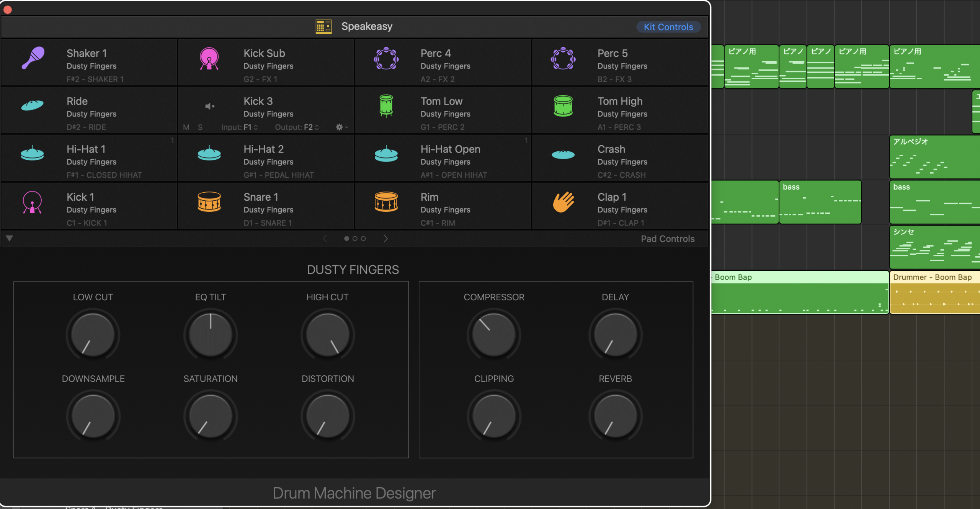Click the Kick 3 speaker preview icon

tap(209, 106)
